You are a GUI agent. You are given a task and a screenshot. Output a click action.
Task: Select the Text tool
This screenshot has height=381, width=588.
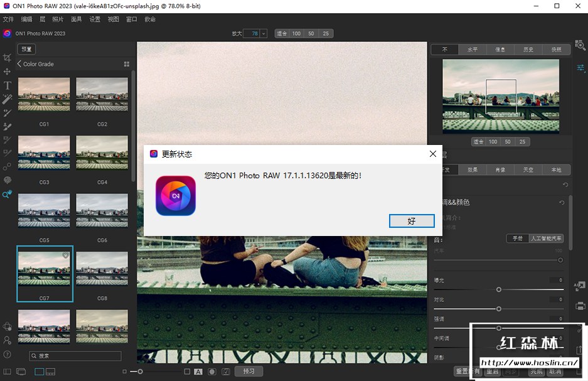tap(7, 85)
